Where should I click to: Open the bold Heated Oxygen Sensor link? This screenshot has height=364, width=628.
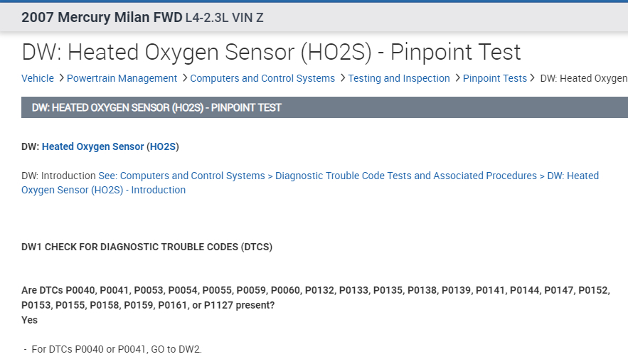coord(92,147)
